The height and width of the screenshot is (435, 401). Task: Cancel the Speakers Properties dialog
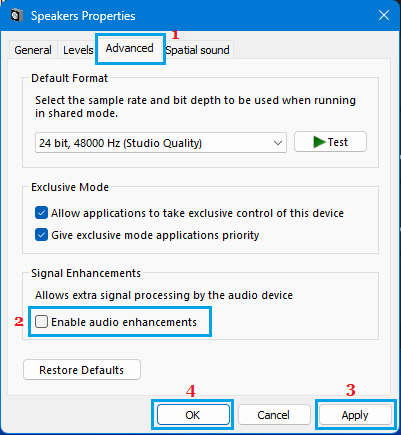coord(273,415)
